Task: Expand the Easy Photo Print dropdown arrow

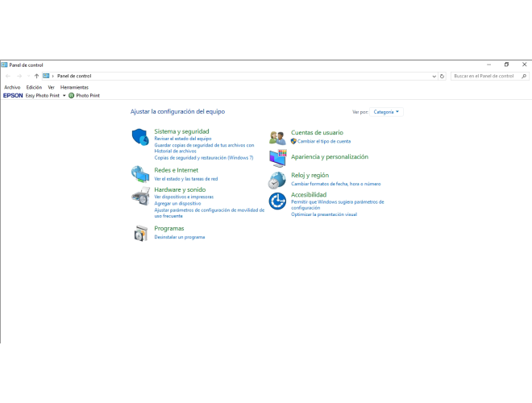Action: tap(64, 95)
